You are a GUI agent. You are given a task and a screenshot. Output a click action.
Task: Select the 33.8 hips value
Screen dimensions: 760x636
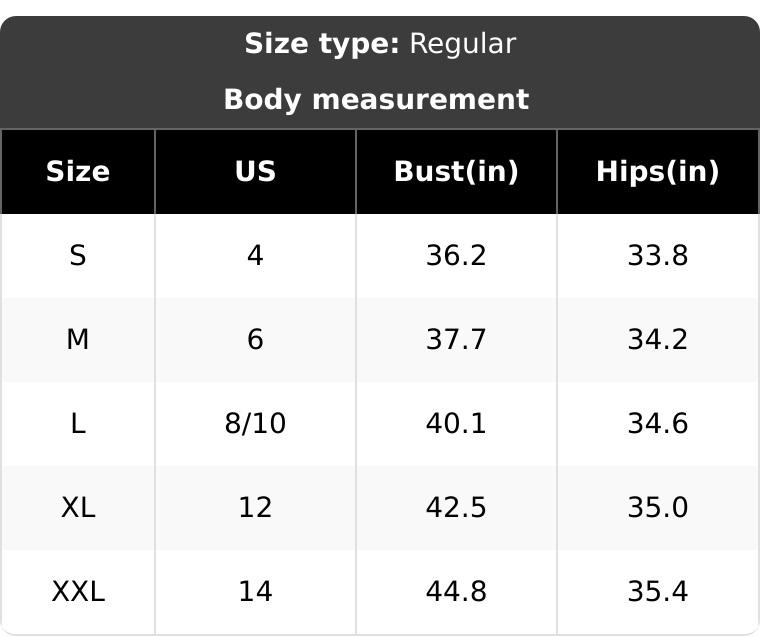coord(657,256)
